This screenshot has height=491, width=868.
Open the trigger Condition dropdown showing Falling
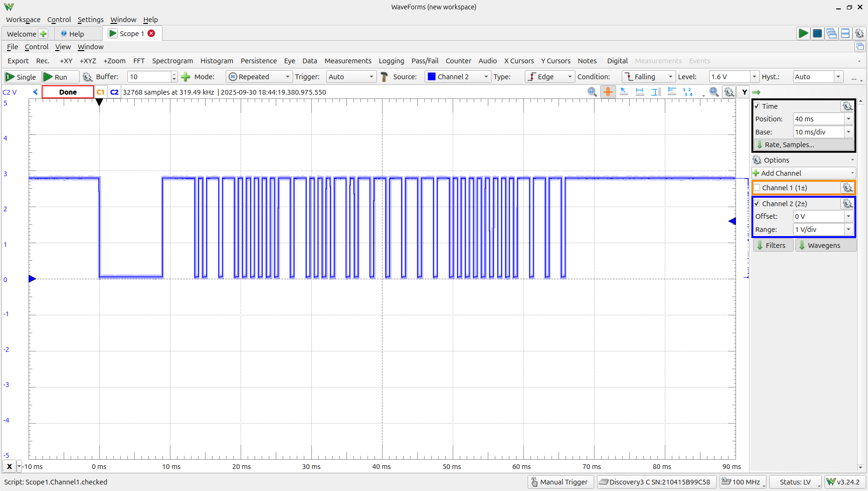[648, 77]
